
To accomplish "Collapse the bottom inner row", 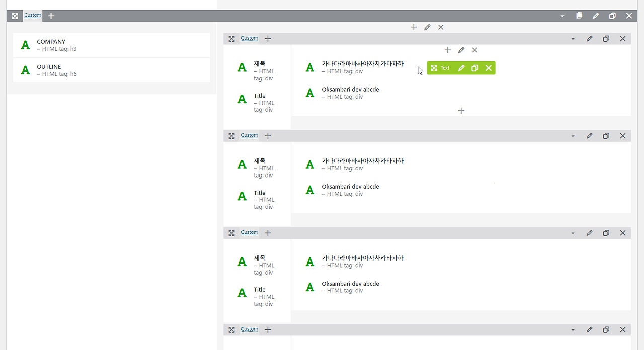I will (573, 330).
